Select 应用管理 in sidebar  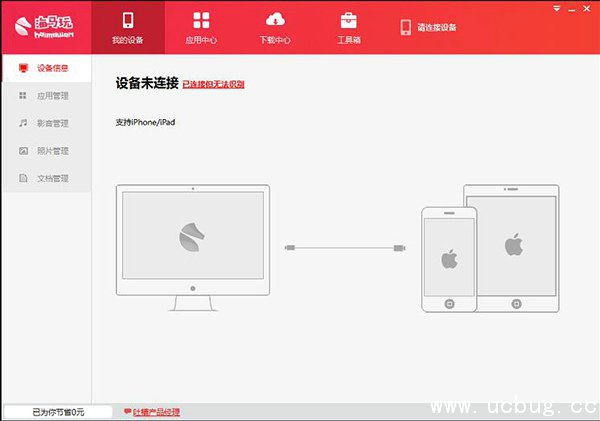point(47,96)
